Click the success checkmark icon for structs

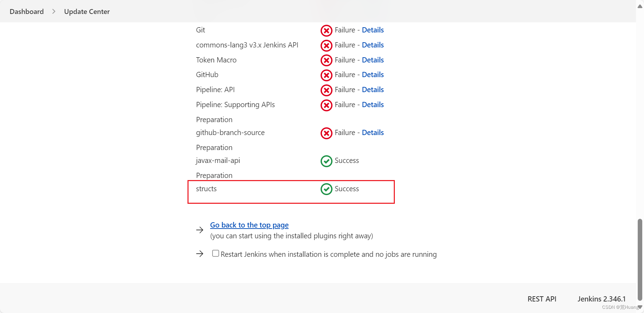[326, 189]
